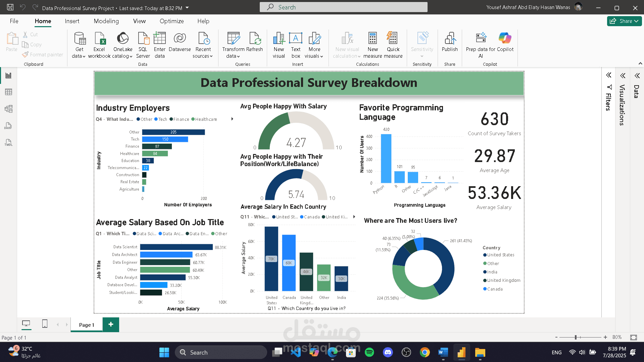Open Spotify from the taskbar
The image size is (644, 362).
click(369, 352)
